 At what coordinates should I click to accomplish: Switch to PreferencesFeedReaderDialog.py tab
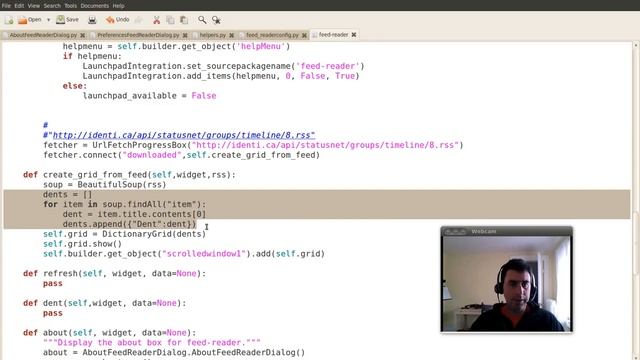[138, 35]
